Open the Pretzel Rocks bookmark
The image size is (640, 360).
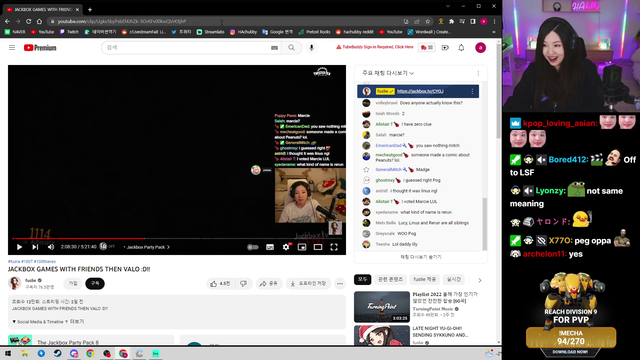coord(314,32)
